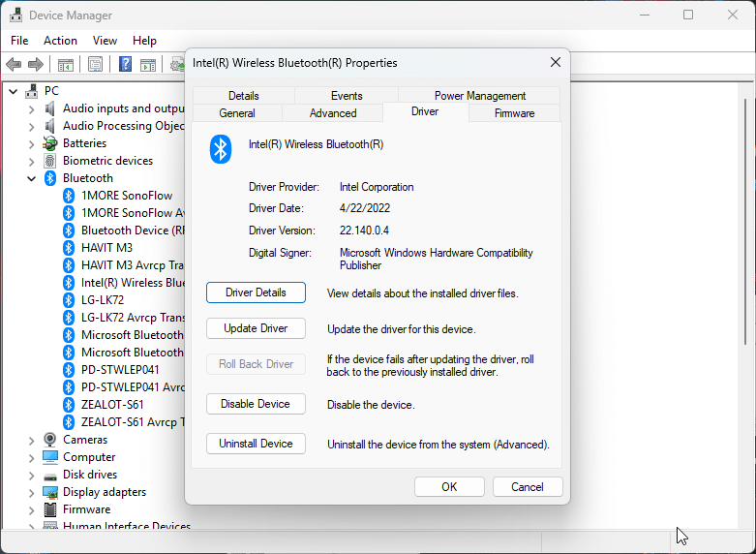
Task: Open the Help menu
Action: pos(144,41)
